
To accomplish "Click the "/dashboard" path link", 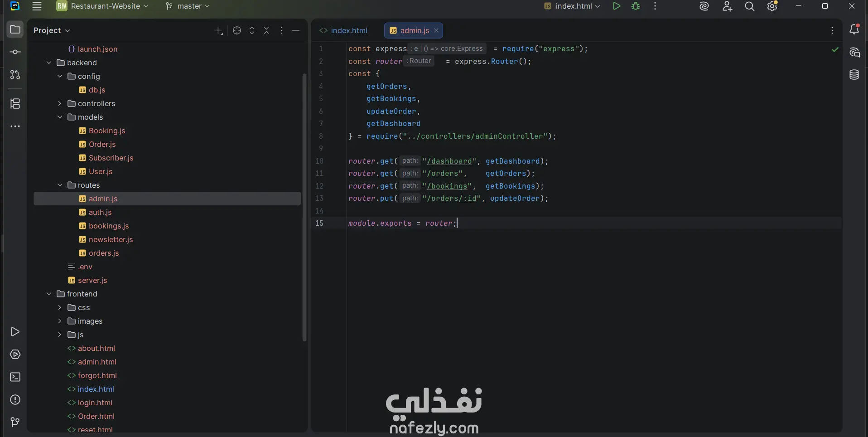I will [x=449, y=161].
